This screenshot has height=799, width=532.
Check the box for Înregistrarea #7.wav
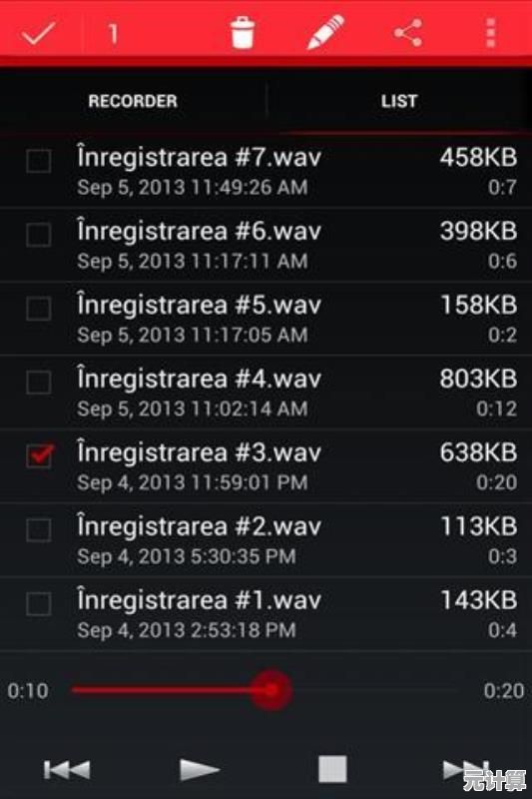click(39, 161)
